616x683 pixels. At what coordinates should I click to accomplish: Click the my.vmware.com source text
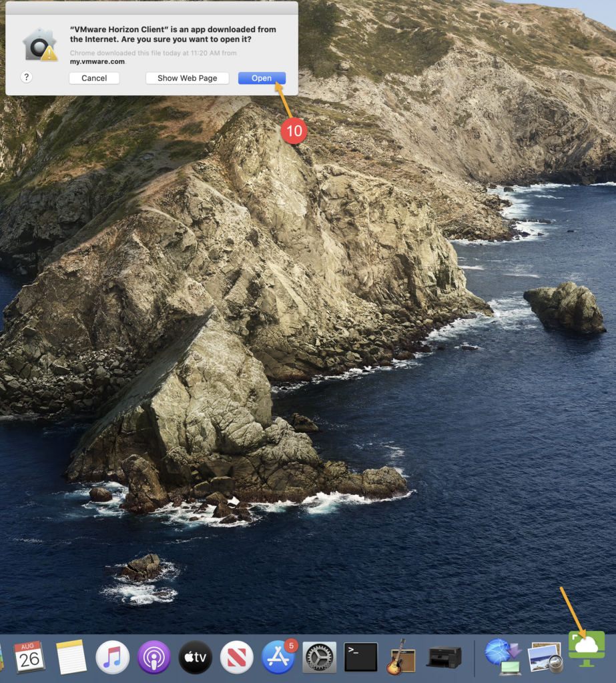tap(97, 61)
